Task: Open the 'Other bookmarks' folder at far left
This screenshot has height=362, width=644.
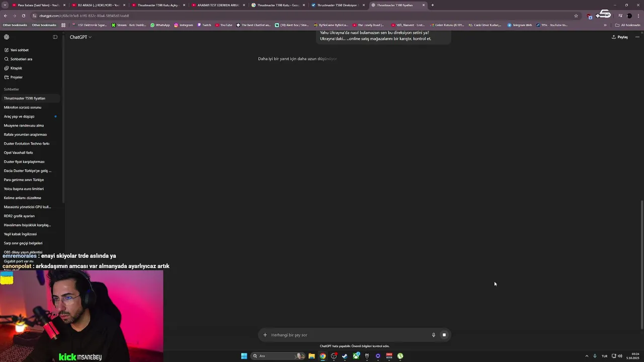Action: [x=15, y=25]
